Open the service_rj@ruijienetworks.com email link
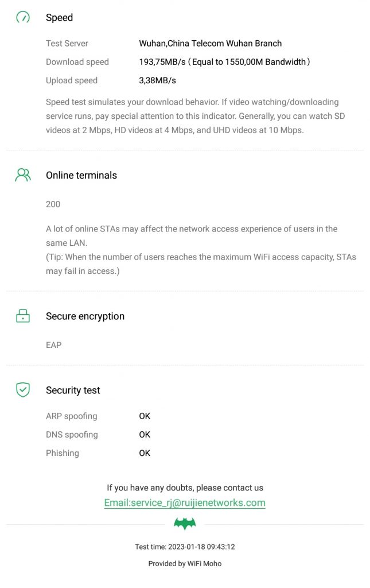Screen dimensions: 370x588 click(x=185, y=503)
